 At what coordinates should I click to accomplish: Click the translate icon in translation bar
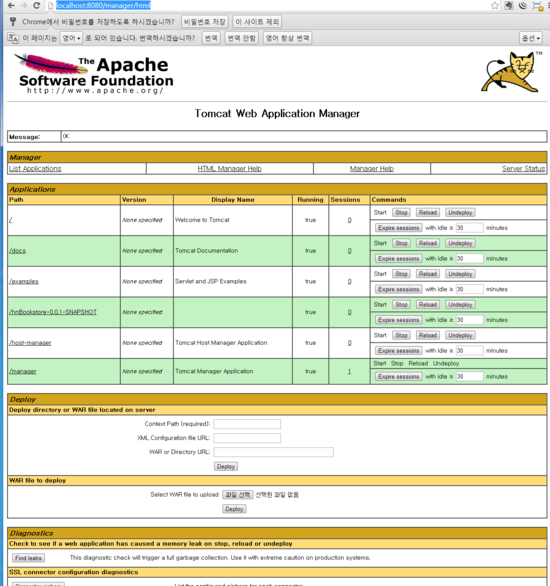point(13,38)
